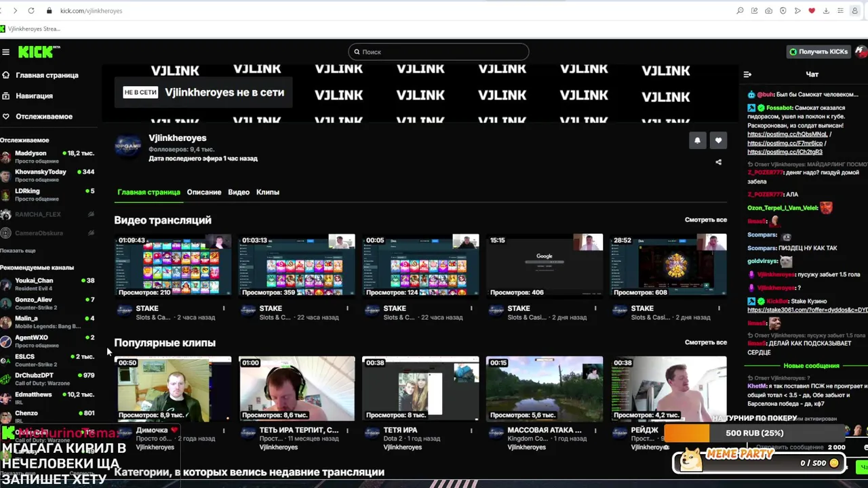Image resolution: width=868 pixels, height=488 pixels.
Task: Open browser settings sliders icon
Action: 840,11
